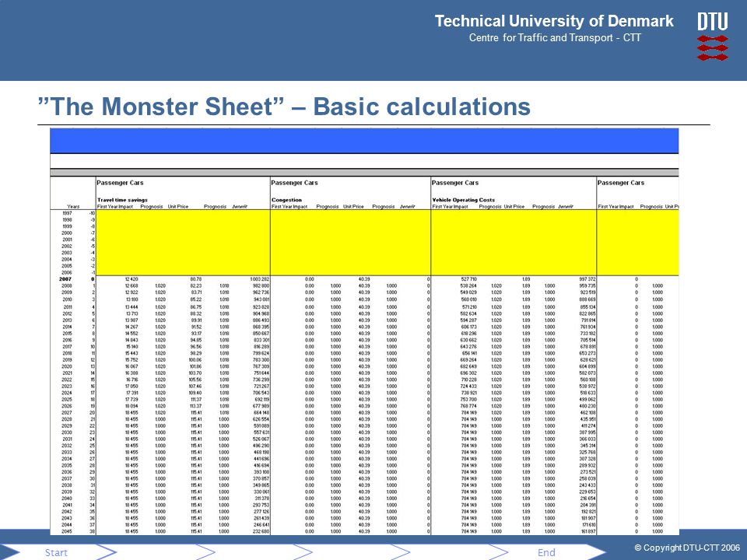The width and height of the screenshot is (747, 560).
Task: Click the value 12 668 in the 2008 row
Action: [x=132, y=286]
